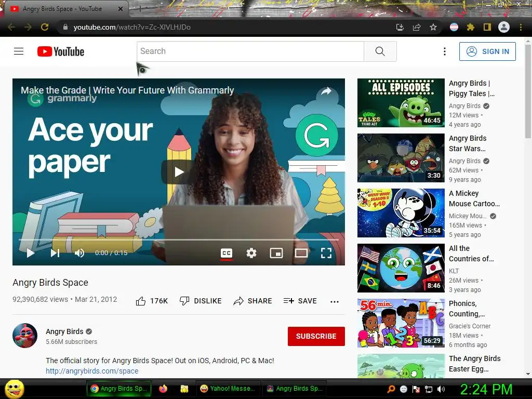The height and width of the screenshot is (399, 532).
Task: Click the address bar URL
Action: click(x=132, y=27)
